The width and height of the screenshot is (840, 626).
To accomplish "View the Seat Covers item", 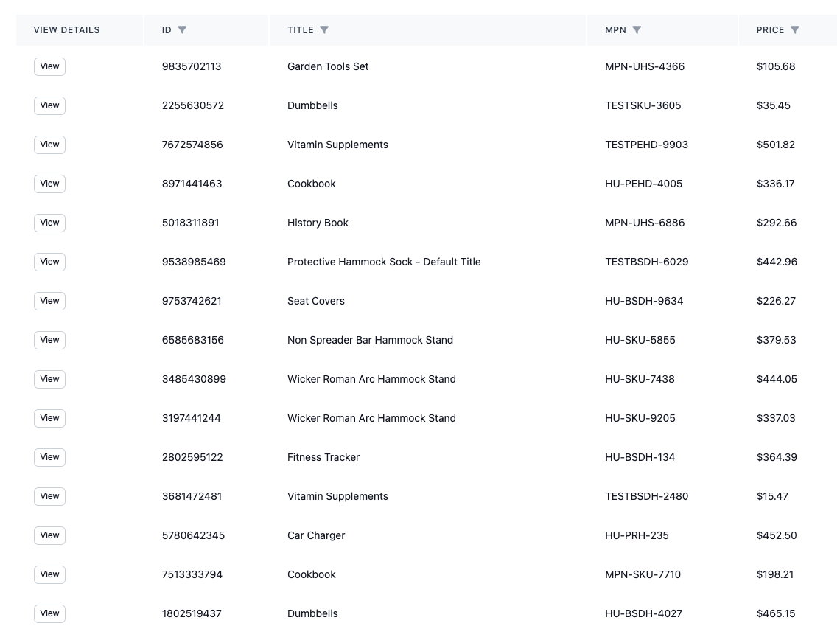I will pos(50,302).
